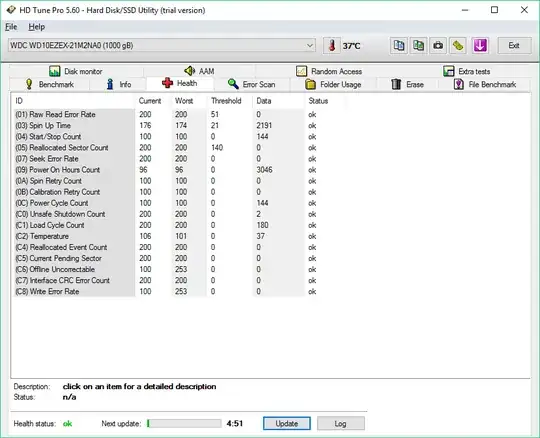540x438 pixels.
Task: Select the (09) Power On Hours Count row
Action: [x=165, y=170]
